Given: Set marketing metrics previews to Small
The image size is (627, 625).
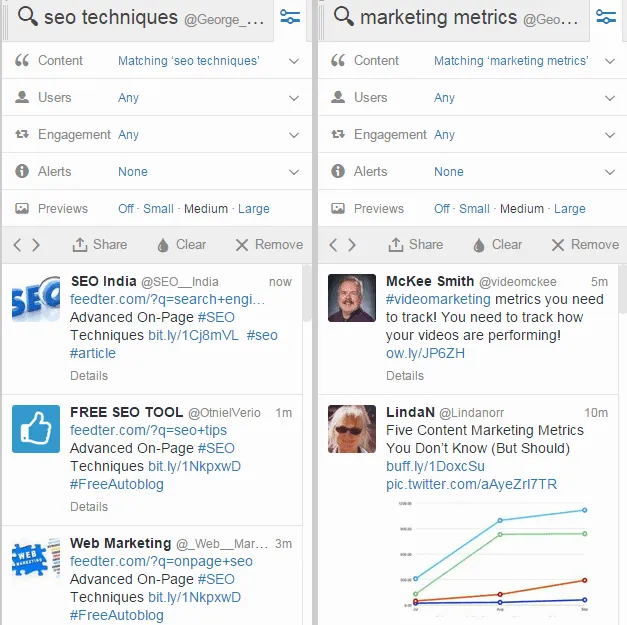Looking at the screenshot, I should point(474,209).
